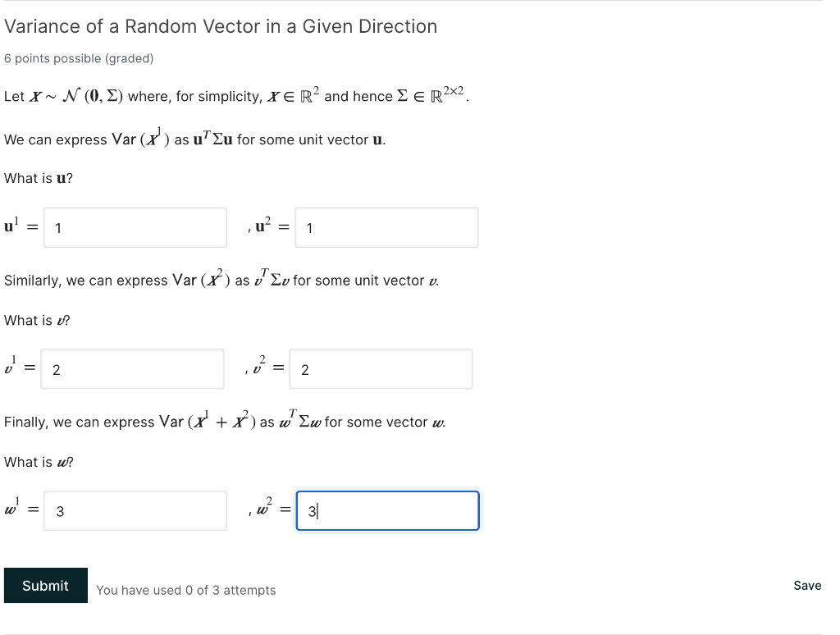Click the 'What is u?' prompt text
The width and height of the screenshot is (840, 635).
click(x=37, y=178)
